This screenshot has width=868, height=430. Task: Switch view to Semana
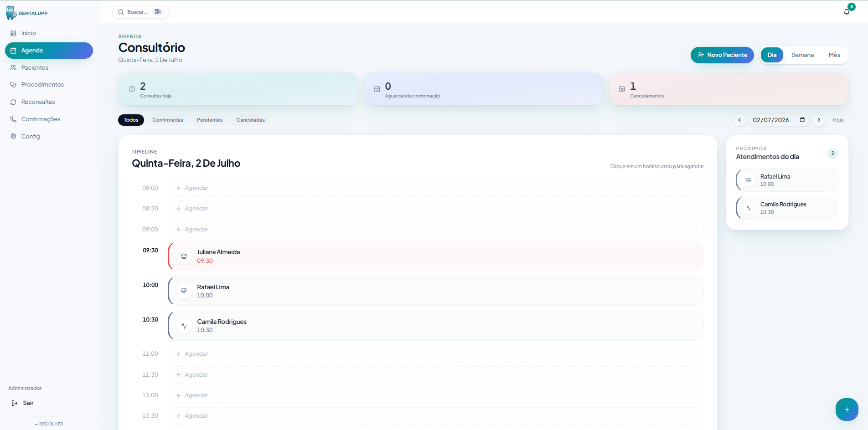(x=802, y=55)
